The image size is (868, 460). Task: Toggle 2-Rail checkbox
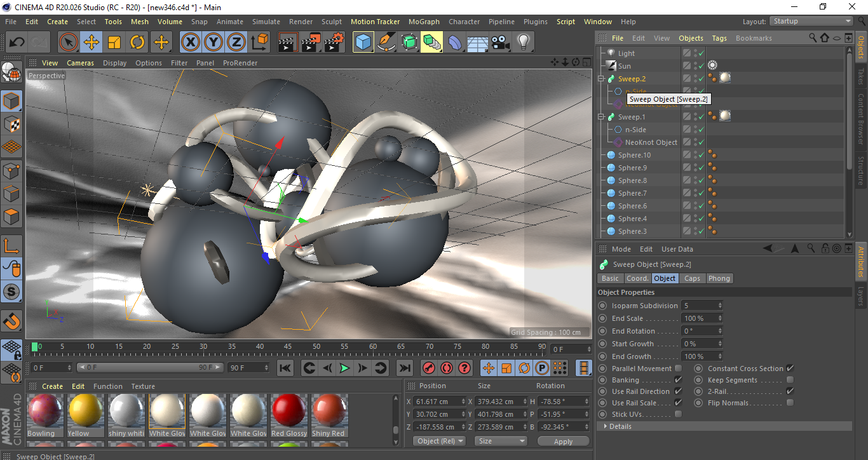(790, 391)
